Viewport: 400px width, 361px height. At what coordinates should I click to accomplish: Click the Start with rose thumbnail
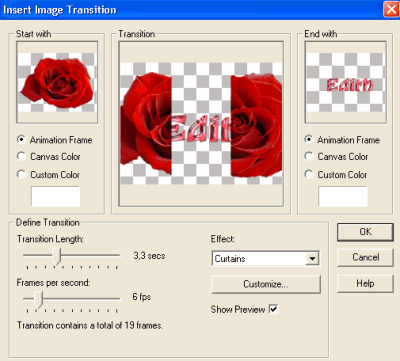57,82
